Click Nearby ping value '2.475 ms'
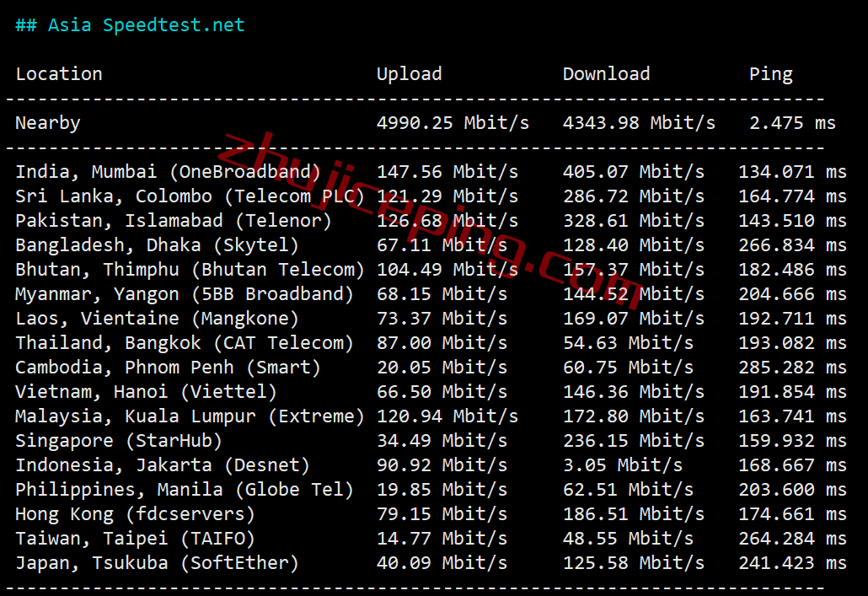 pyautogui.click(x=792, y=123)
